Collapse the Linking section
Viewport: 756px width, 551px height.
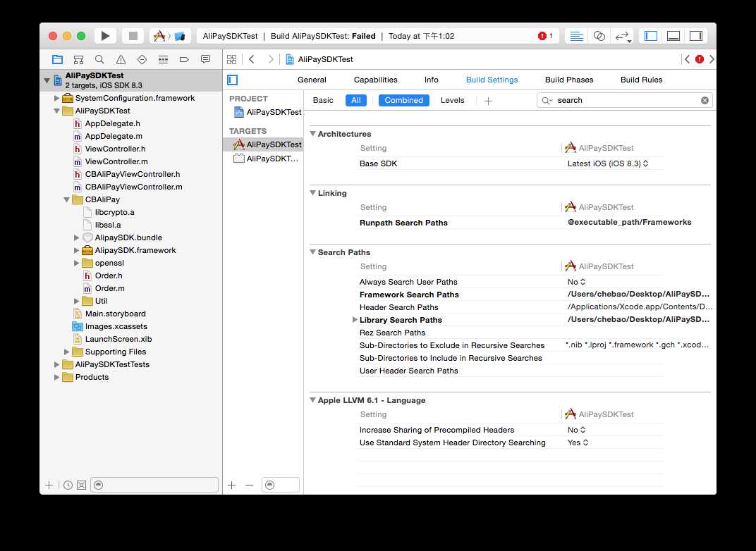click(312, 192)
